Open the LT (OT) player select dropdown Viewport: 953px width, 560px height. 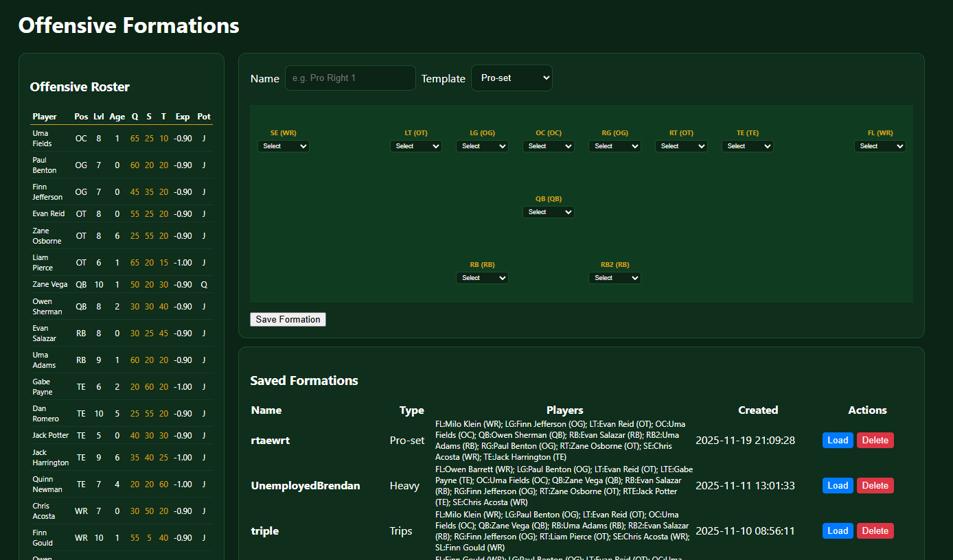[x=416, y=146]
